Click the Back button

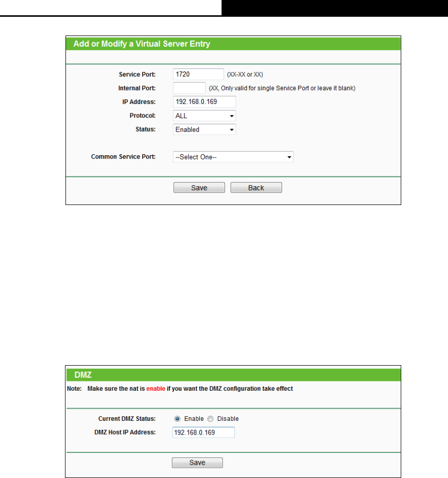(x=256, y=188)
